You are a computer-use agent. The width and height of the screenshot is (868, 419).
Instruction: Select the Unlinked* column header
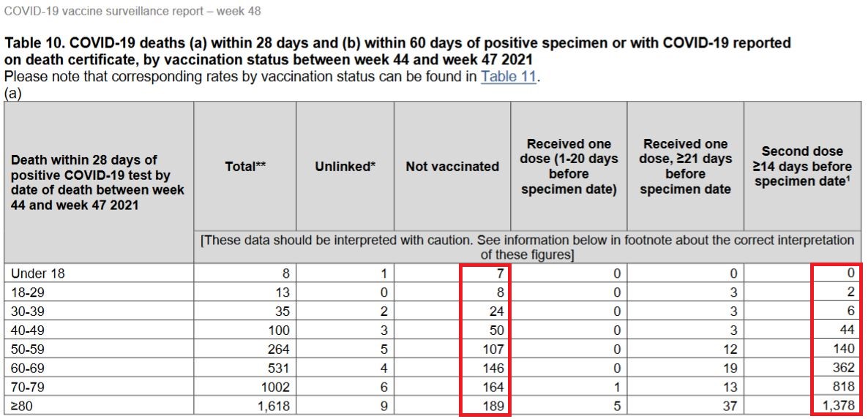(345, 167)
